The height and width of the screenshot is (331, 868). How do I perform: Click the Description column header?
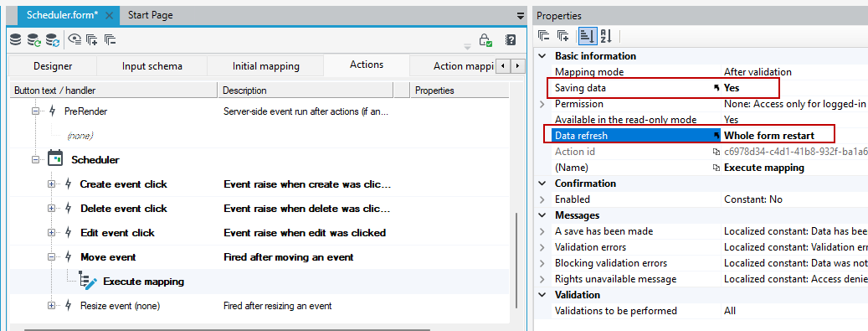coord(306,91)
